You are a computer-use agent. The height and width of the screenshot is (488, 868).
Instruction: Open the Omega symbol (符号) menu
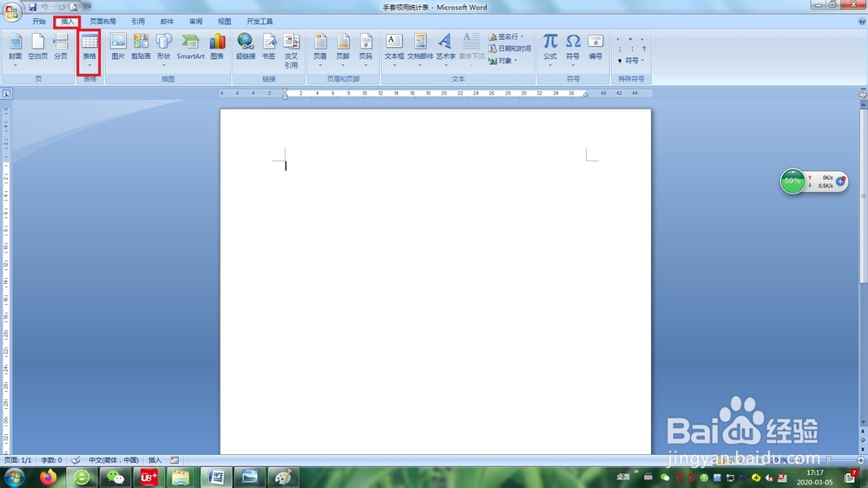573,49
